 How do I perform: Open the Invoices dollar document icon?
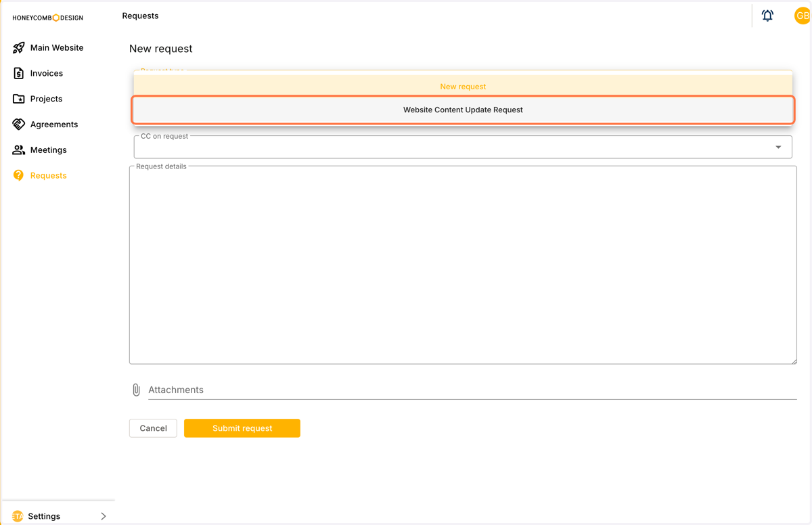pos(18,73)
